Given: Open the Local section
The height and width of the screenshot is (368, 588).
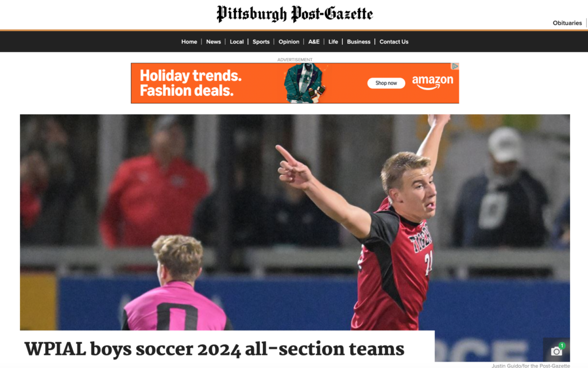Looking at the screenshot, I should coord(237,41).
